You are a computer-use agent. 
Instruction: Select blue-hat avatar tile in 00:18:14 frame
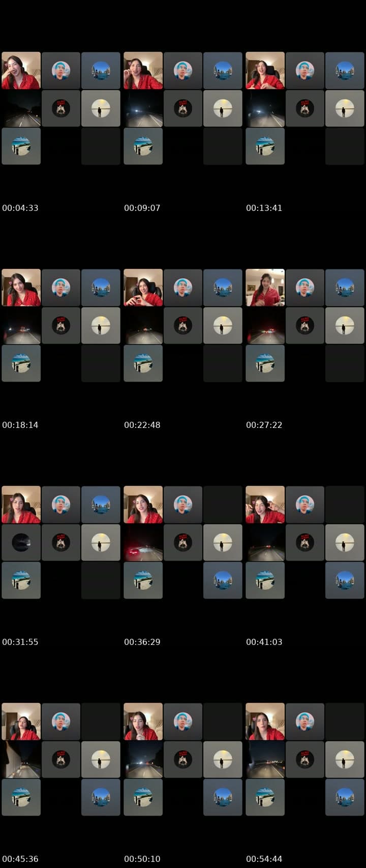tap(61, 288)
